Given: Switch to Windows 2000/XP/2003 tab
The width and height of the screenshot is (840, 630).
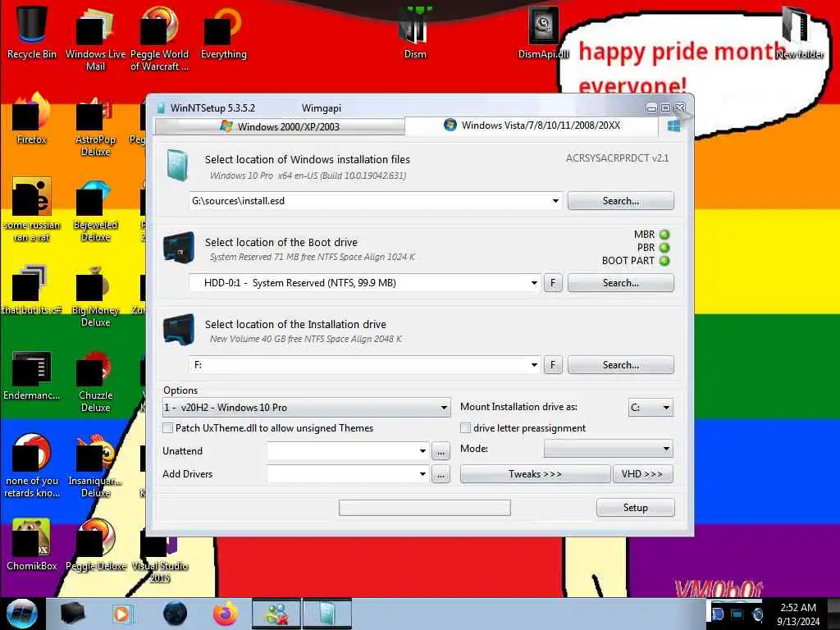Looking at the screenshot, I should click(x=280, y=126).
